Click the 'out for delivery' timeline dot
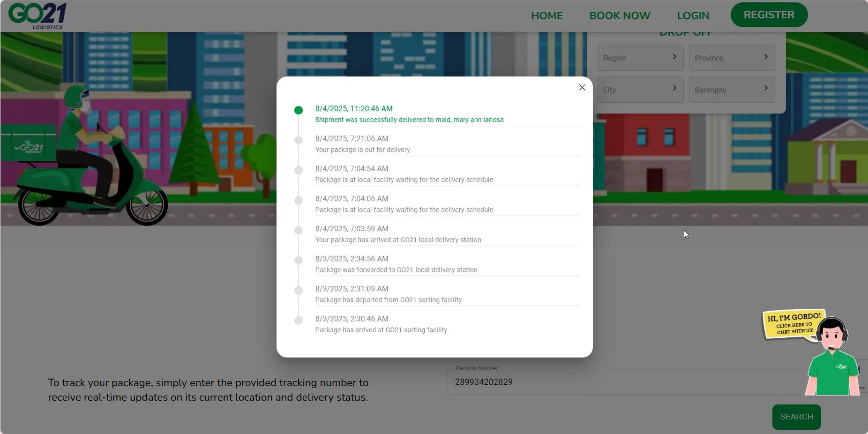Image resolution: width=868 pixels, height=434 pixels. pos(299,140)
